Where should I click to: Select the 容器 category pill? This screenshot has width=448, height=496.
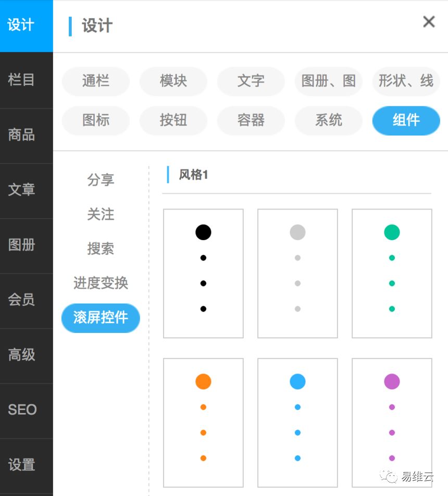(251, 120)
